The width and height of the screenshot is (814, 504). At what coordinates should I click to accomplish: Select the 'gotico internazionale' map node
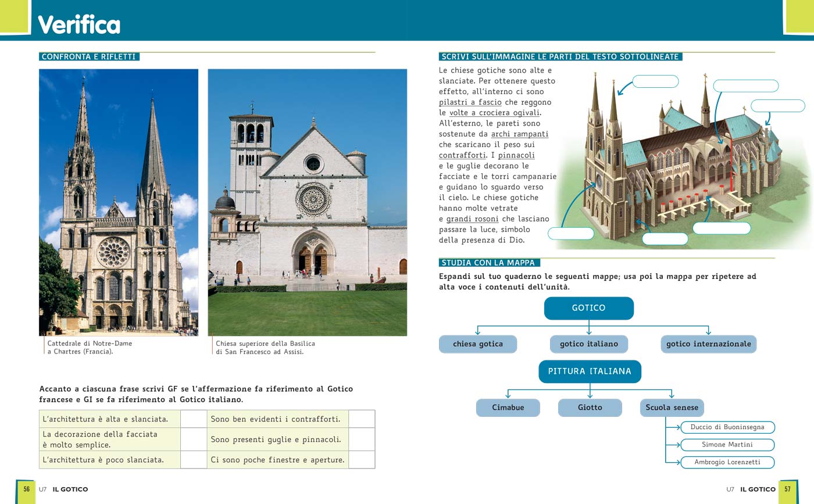pyautogui.click(x=709, y=344)
